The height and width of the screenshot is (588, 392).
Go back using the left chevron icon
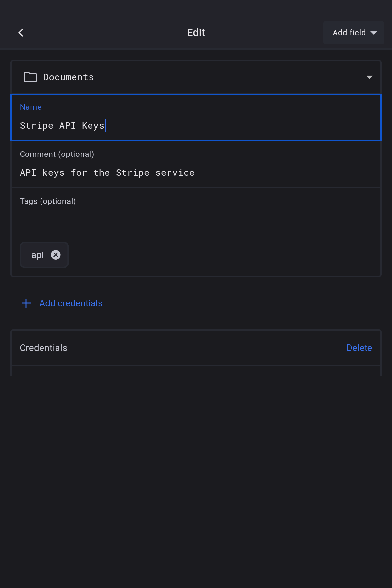pos(21,33)
